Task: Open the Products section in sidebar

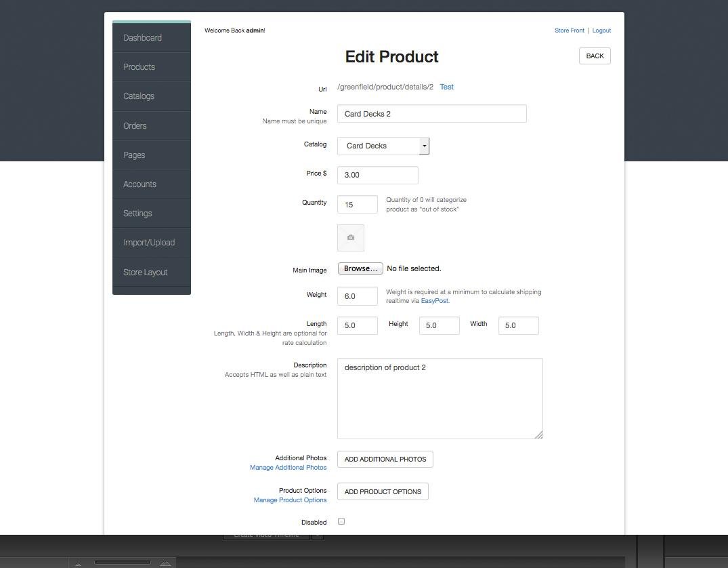Action: point(139,66)
